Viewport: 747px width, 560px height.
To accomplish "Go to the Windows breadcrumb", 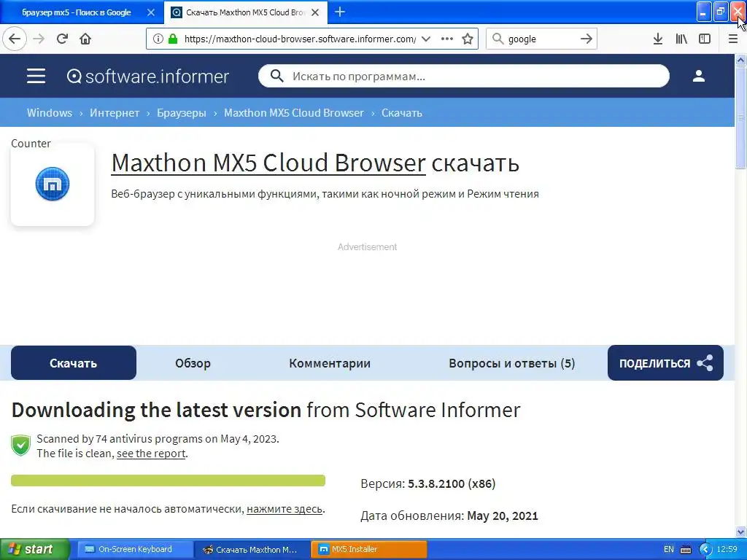I will (50, 113).
